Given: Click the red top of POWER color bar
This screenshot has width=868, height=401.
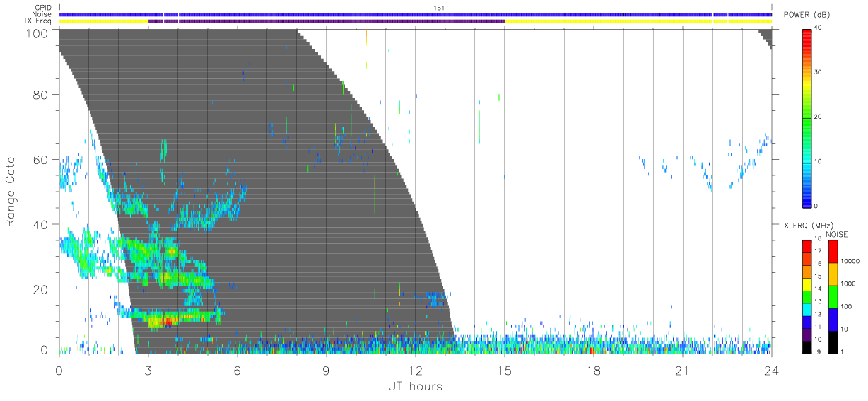Looking at the screenshot, I should click(x=807, y=31).
